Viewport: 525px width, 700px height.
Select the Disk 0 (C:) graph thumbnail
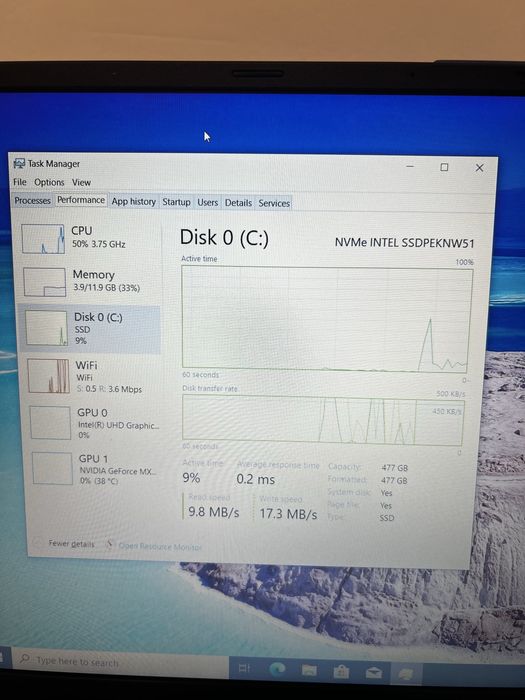[x=46, y=328]
